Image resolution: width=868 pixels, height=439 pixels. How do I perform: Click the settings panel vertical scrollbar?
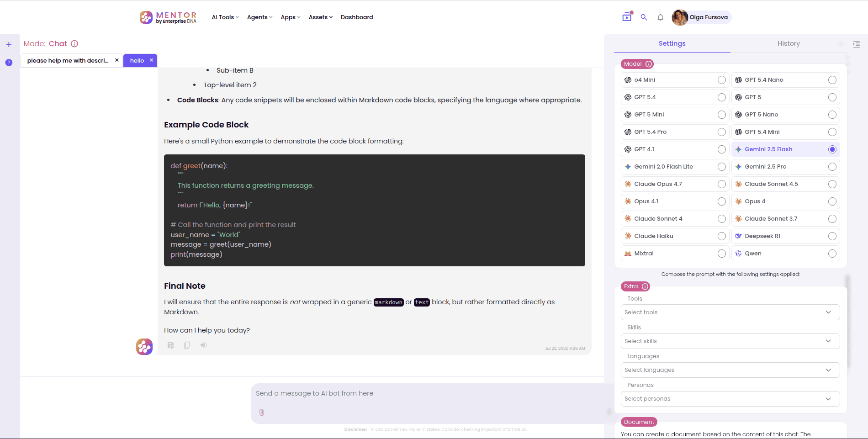click(847, 322)
